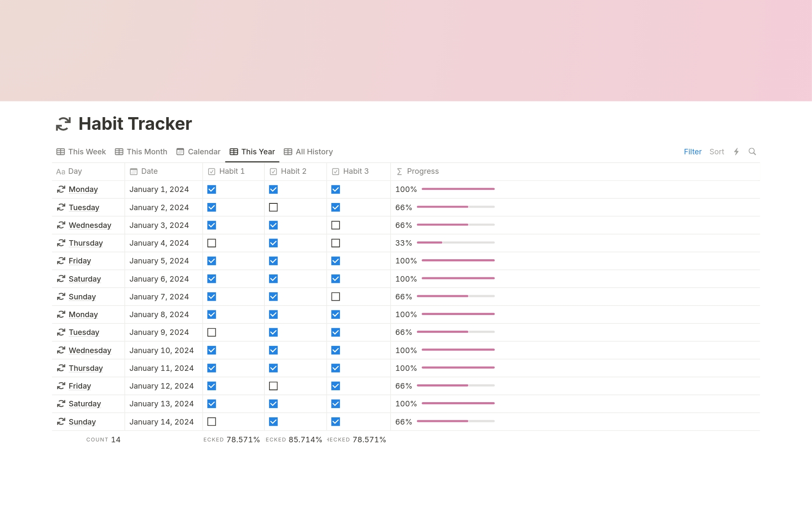Select the Calendar view
The width and height of the screenshot is (812, 507).
tap(198, 151)
